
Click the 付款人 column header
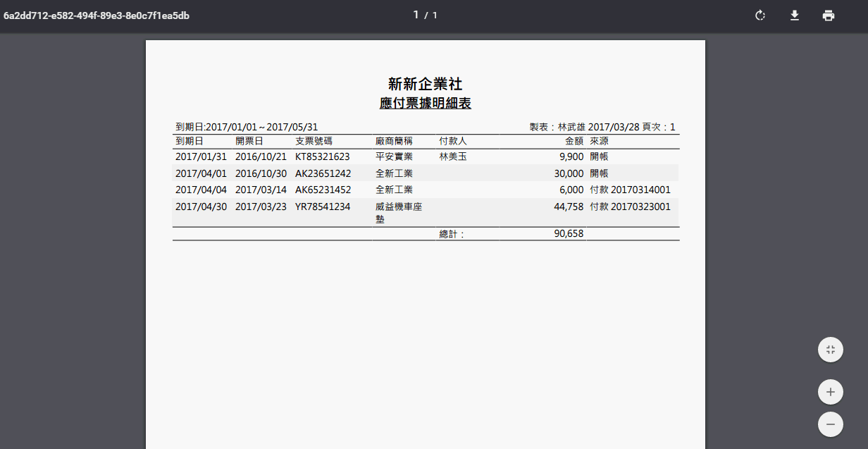(453, 141)
